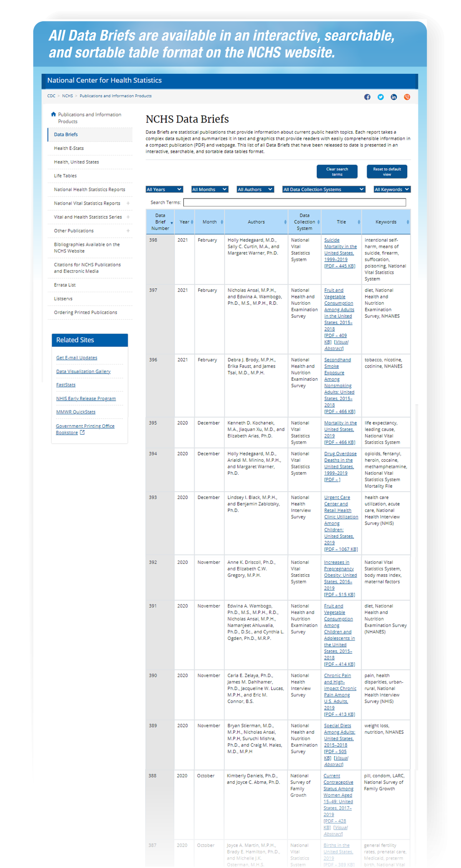Open NHIS Early Release Program link

[86, 398]
